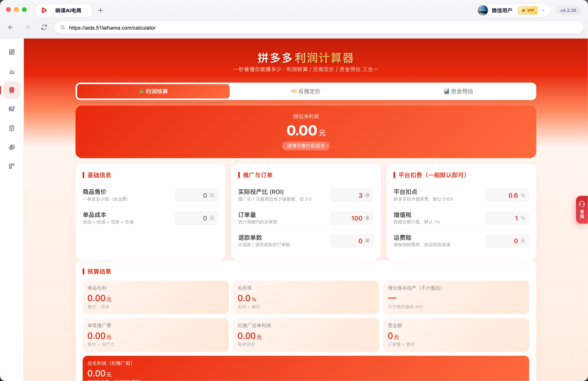Click the 拼多多利润计算器 page title
Viewport: 588px width, 381px height.
[x=306, y=58]
